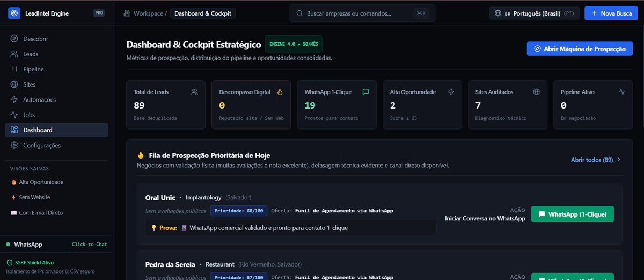This screenshot has height=280, width=644.
Task: Click the SSRF Shield Ativo text
Action: [35, 263]
